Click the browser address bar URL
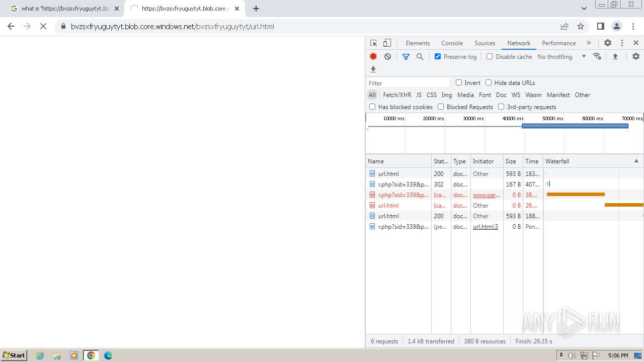 point(173,27)
